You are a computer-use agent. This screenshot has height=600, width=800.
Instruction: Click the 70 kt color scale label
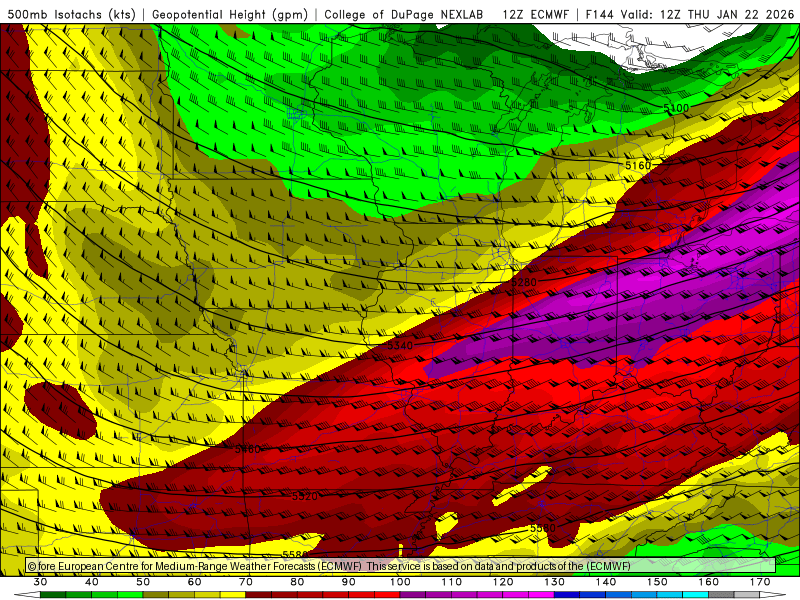pyautogui.click(x=246, y=582)
